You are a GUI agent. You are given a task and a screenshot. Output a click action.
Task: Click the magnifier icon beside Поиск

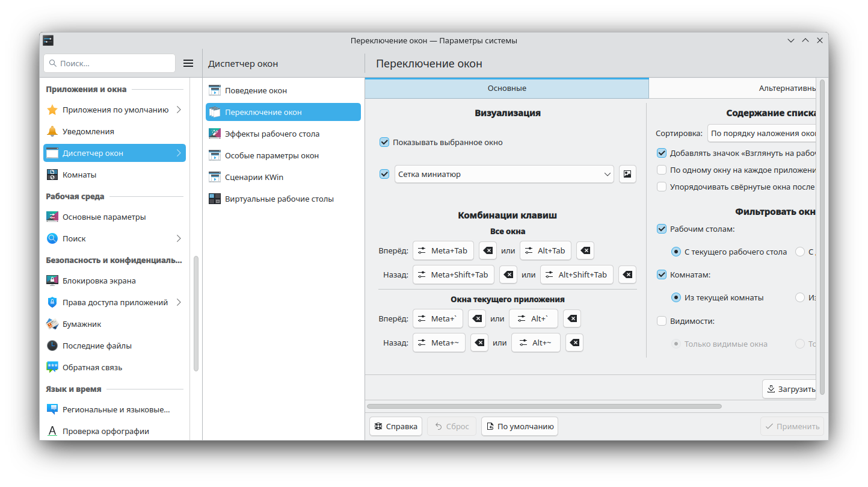pyautogui.click(x=52, y=238)
